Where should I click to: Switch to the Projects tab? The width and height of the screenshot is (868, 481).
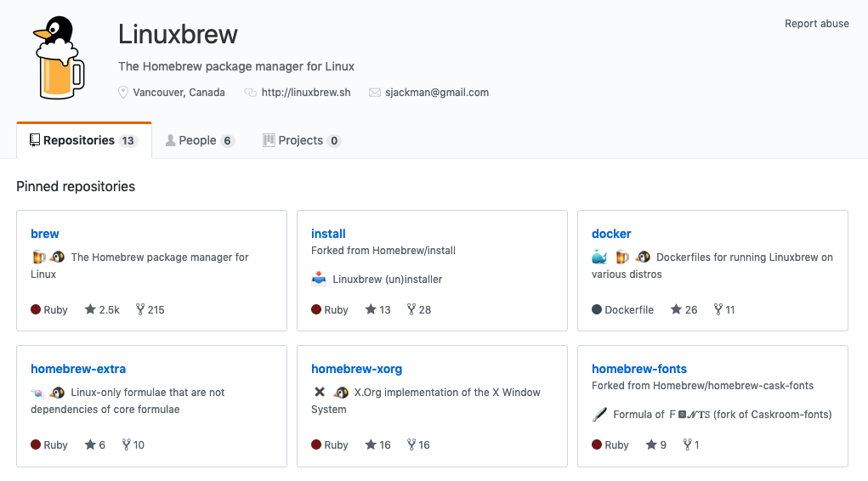pyautogui.click(x=301, y=140)
